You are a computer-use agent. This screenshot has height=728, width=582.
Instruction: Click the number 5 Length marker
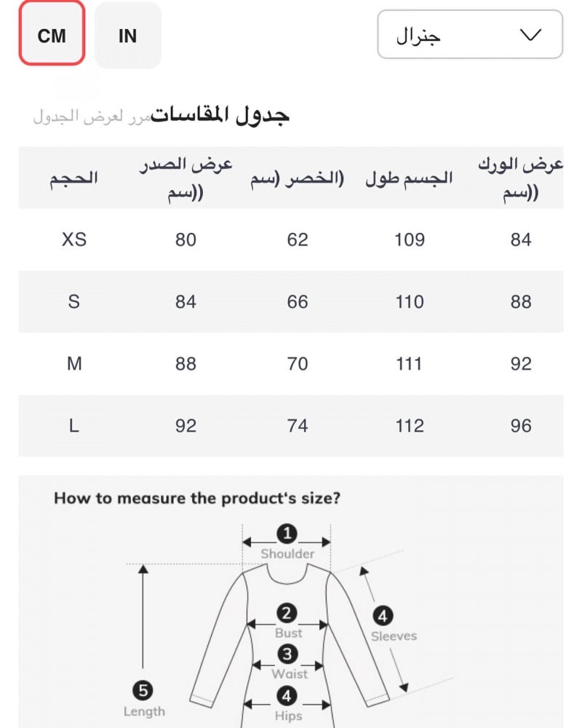143,690
